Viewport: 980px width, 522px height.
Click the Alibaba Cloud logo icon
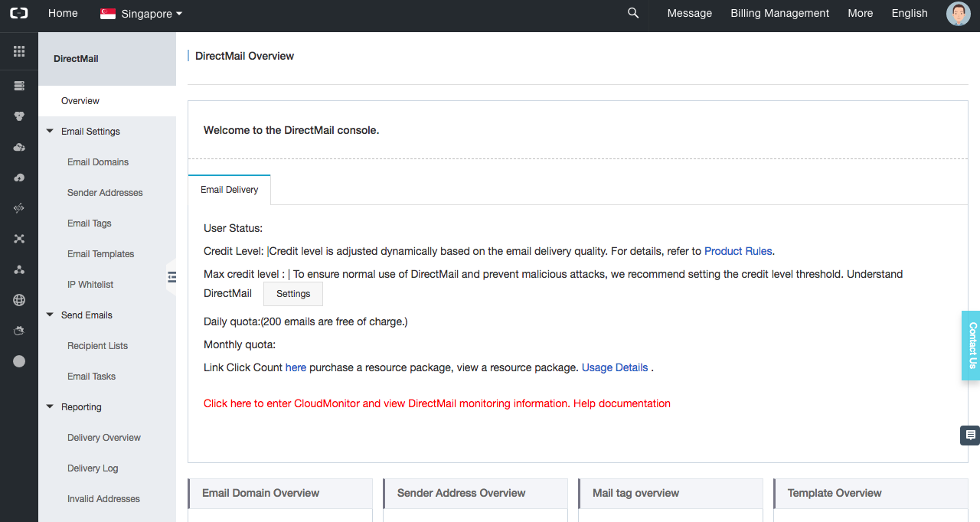[19, 13]
